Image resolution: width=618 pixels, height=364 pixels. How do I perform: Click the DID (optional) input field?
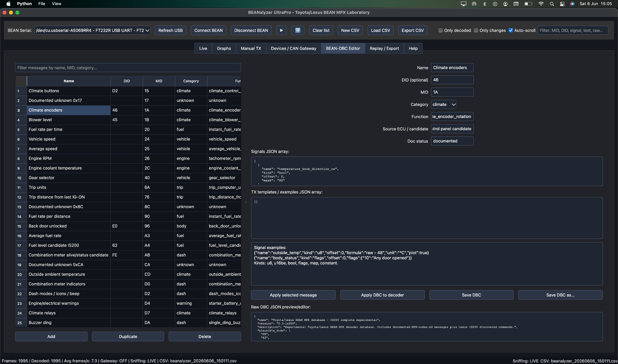coord(452,80)
